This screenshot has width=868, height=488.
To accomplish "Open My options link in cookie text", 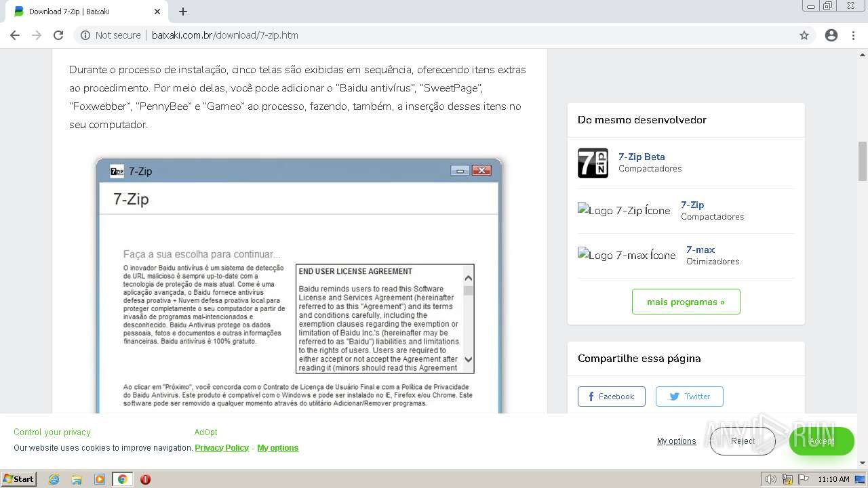I will tap(278, 448).
